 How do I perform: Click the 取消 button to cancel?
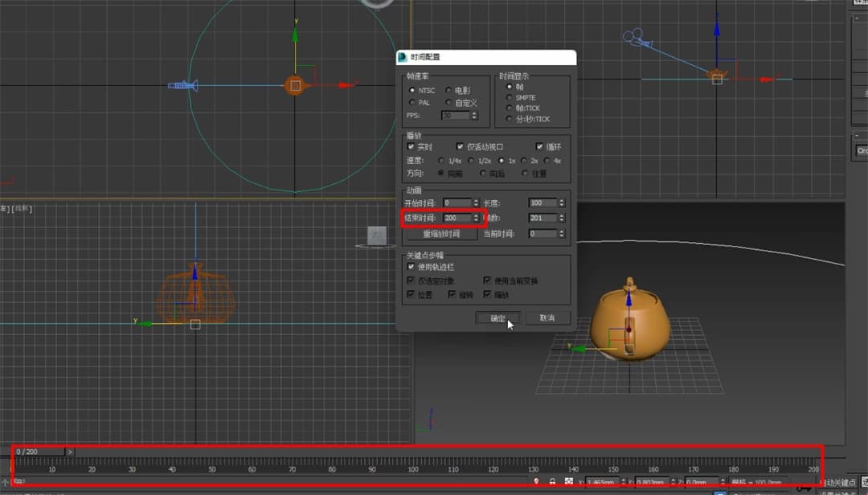547,318
